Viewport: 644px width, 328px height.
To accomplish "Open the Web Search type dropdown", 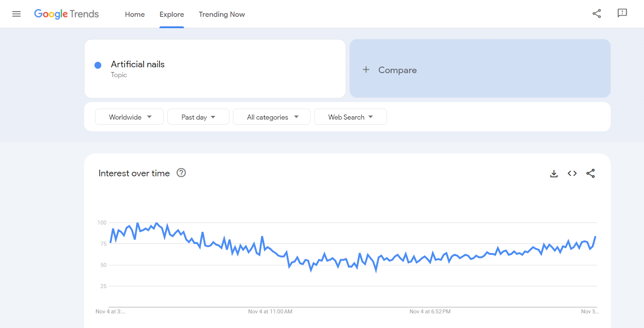I will [x=350, y=117].
